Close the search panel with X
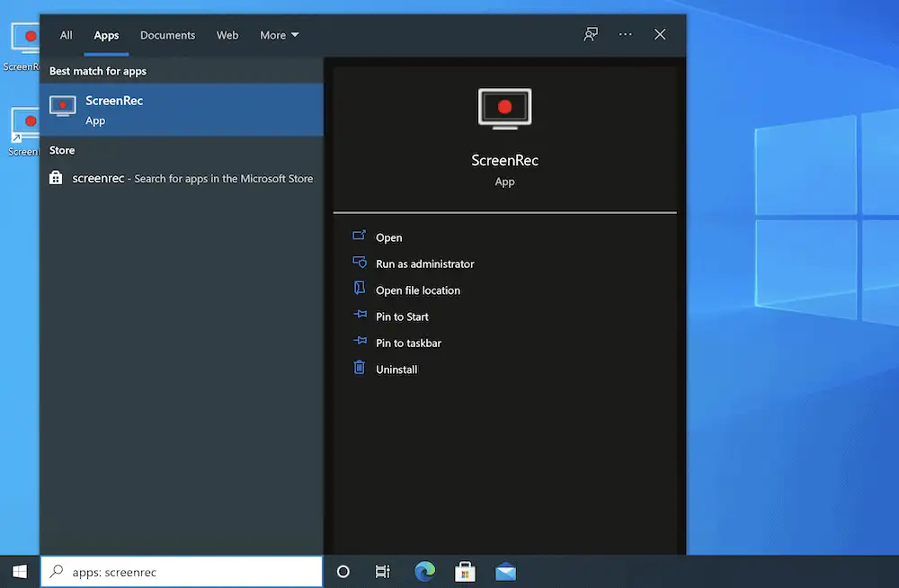 [660, 34]
